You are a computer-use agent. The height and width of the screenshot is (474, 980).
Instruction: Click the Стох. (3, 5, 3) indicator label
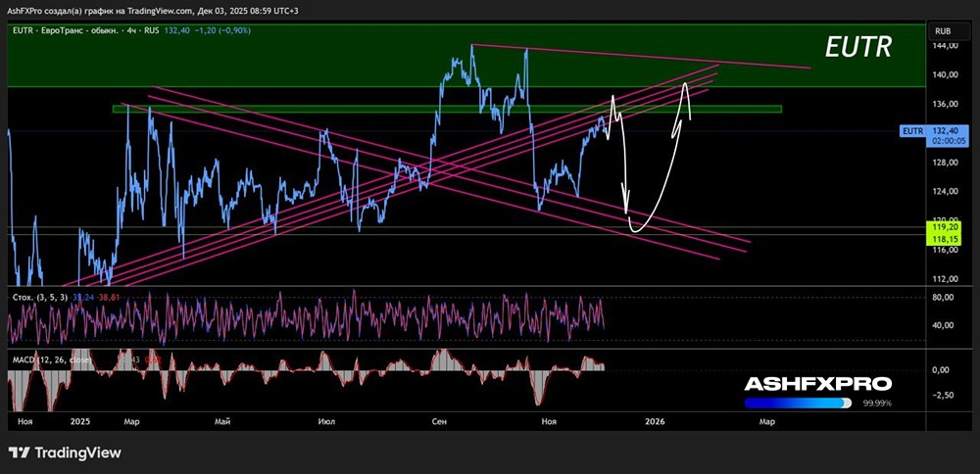pos(40,298)
